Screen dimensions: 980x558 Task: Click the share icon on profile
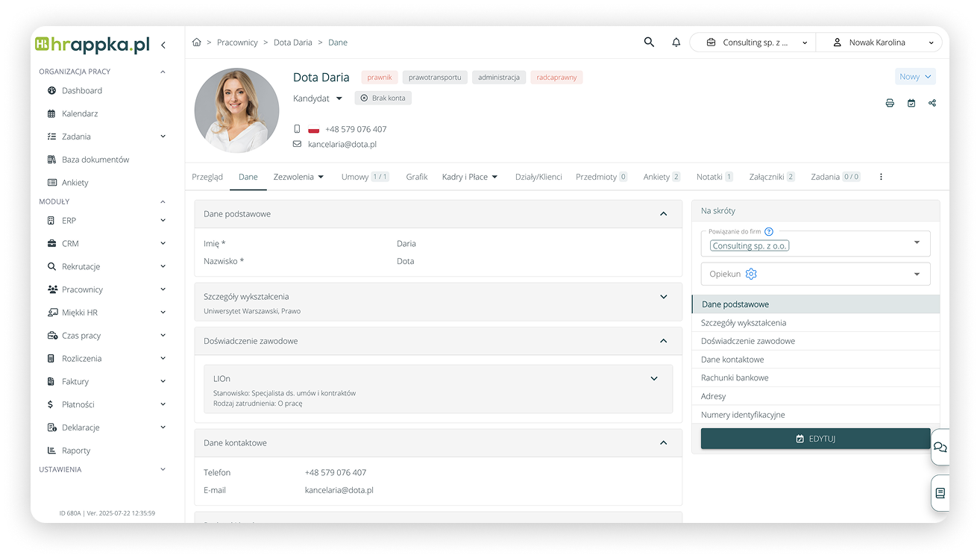932,103
